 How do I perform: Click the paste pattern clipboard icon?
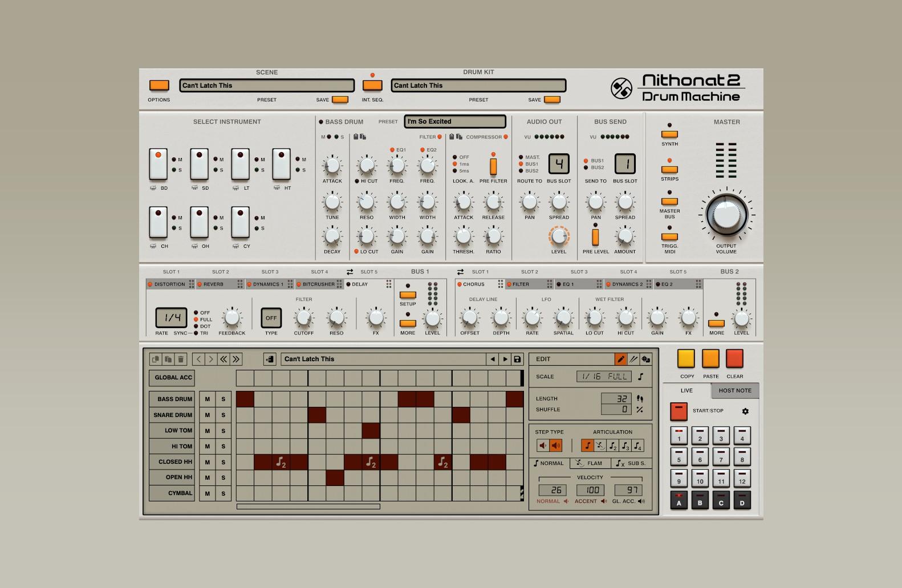coord(168,359)
